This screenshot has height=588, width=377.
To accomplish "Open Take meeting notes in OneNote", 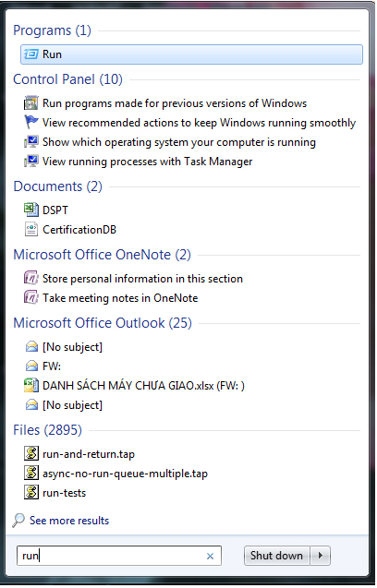I will (x=120, y=298).
